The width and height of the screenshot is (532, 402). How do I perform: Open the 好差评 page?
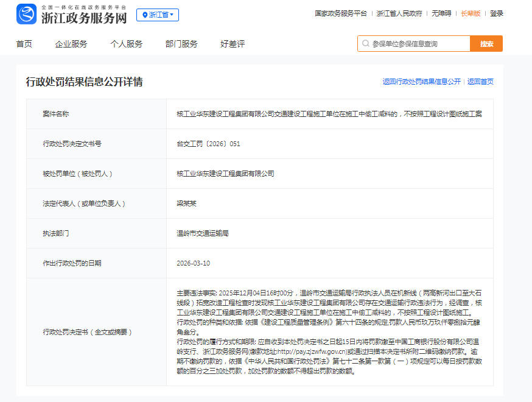[233, 44]
